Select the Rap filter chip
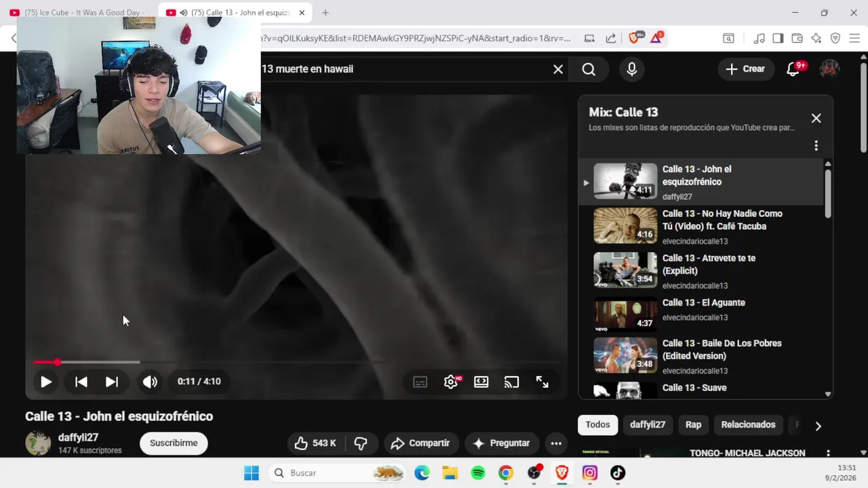Viewport: 868px width, 488px height. pos(693,425)
